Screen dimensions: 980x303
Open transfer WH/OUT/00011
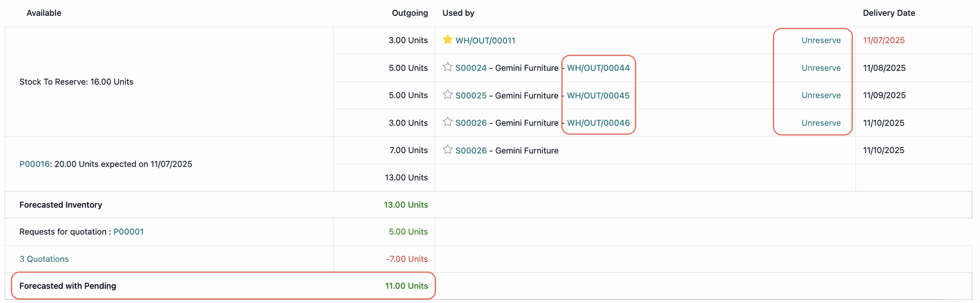(485, 41)
